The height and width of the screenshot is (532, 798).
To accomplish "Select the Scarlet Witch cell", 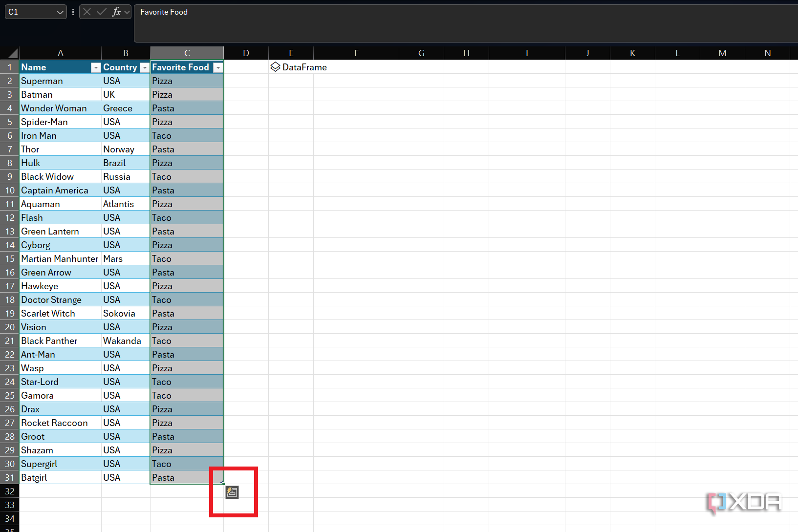I will 60,313.
